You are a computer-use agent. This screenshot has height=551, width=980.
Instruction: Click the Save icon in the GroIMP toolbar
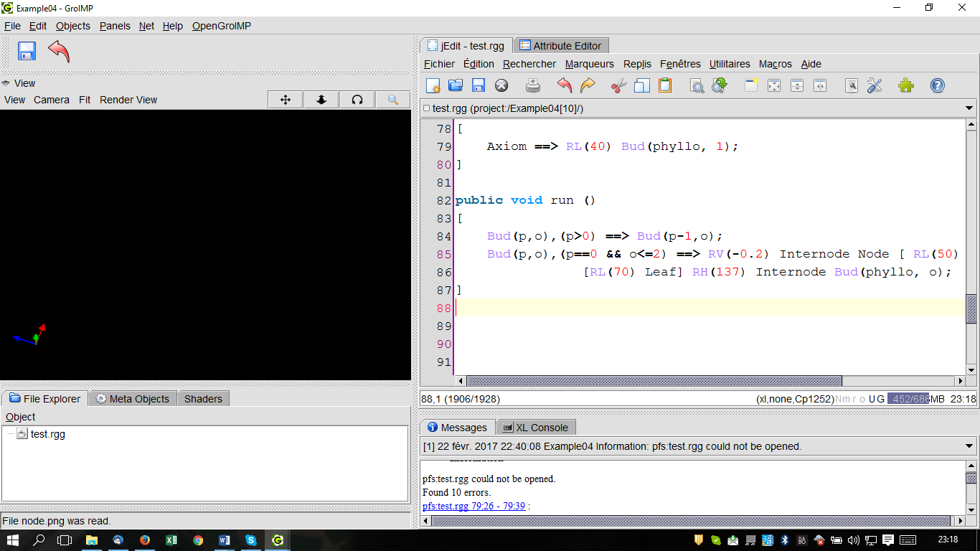tap(27, 52)
